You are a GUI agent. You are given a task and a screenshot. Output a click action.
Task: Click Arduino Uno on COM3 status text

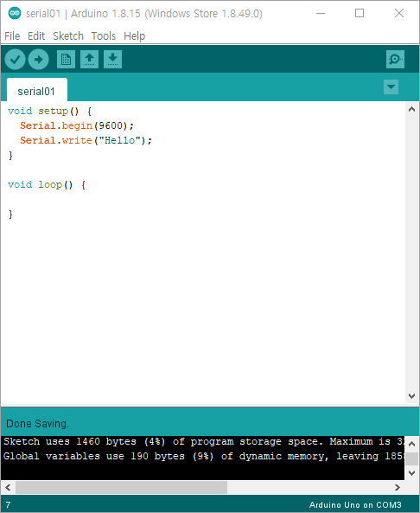(355, 505)
